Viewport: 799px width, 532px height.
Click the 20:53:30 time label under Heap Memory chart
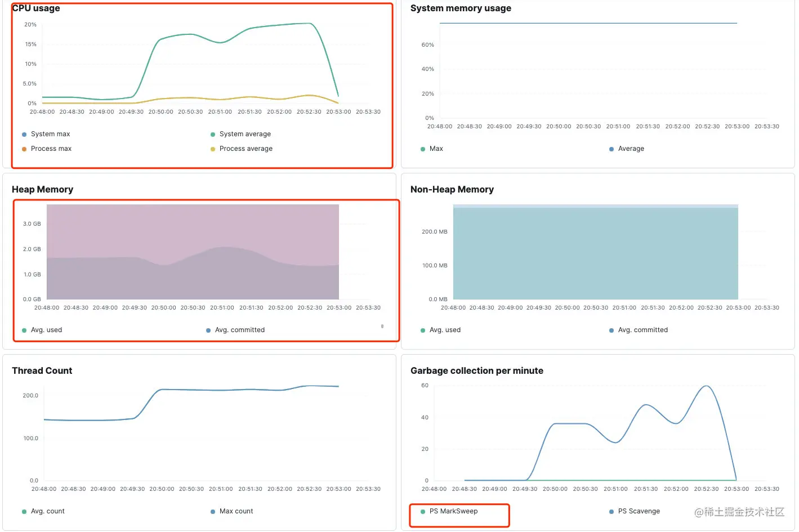(368, 308)
